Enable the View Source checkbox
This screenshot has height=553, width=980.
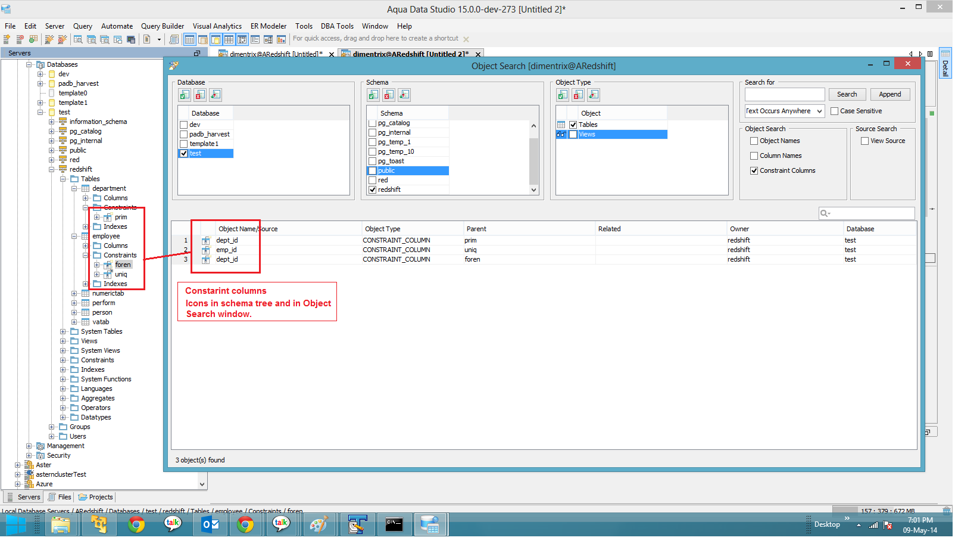point(864,141)
